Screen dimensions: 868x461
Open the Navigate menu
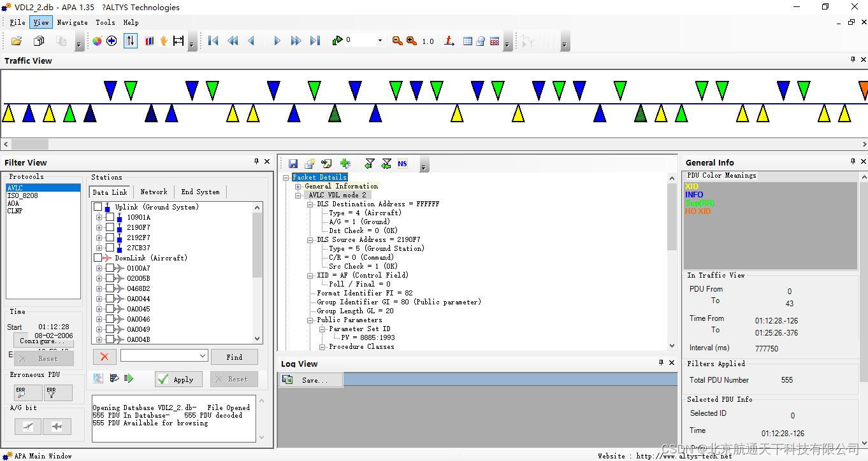pos(72,22)
